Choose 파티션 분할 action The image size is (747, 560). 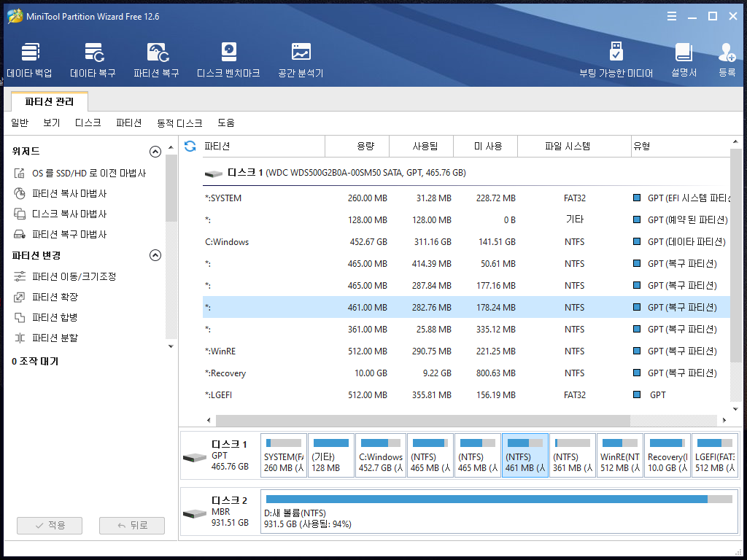click(x=46, y=338)
